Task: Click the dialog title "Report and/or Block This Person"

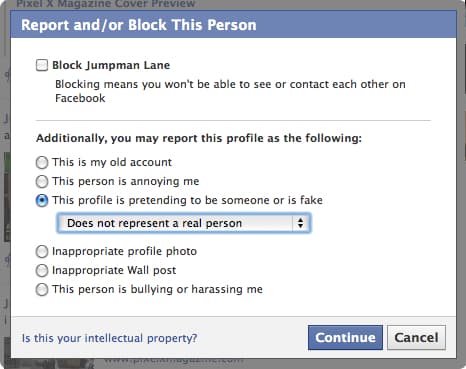Action: click(139, 25)
